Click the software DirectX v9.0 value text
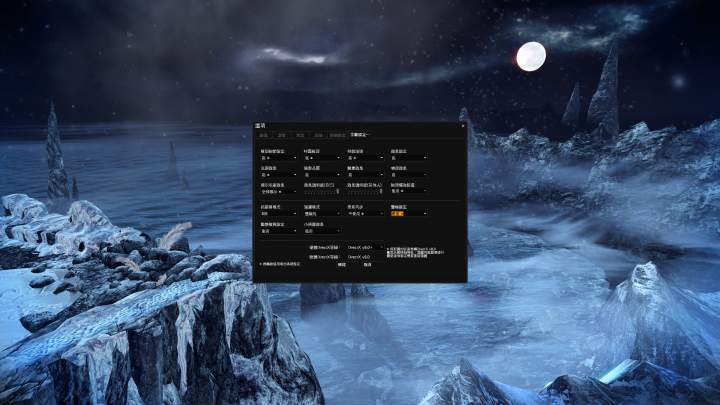Image resolution: width=720 pixels, height=405 pixels. point(359,257)
